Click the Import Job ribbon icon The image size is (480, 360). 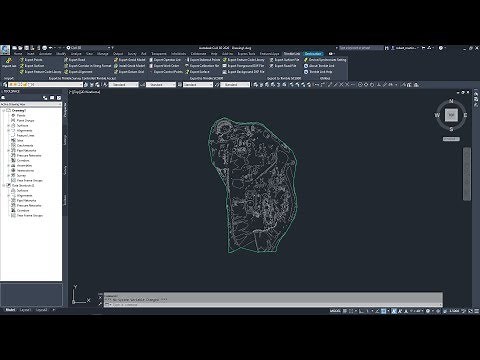coord(9,62)
